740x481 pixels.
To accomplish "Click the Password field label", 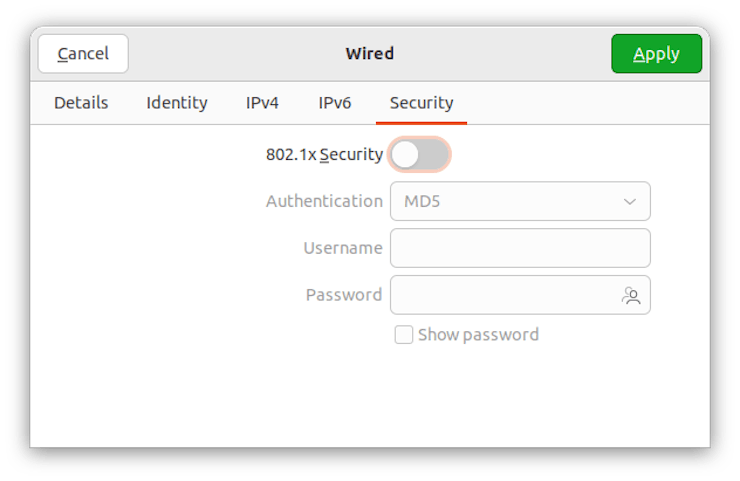I will coord(344,295).
